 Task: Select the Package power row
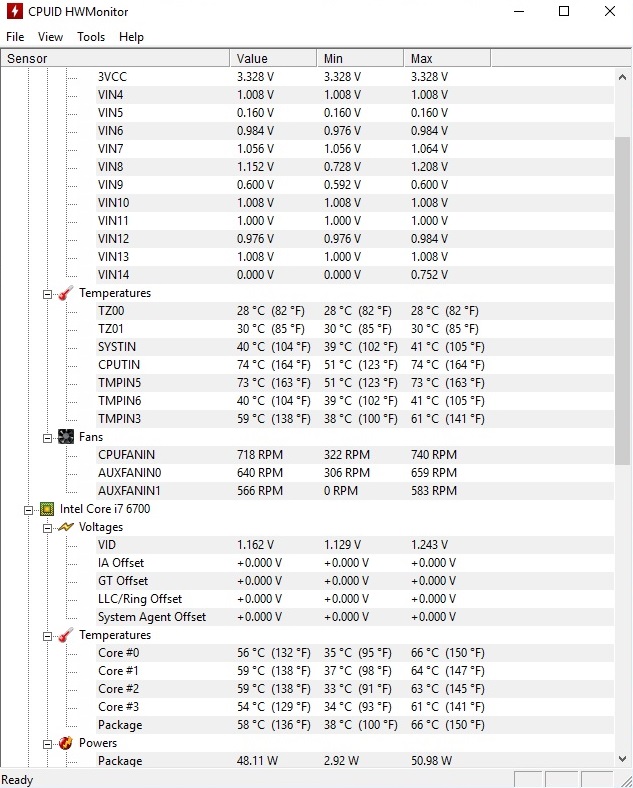pos(355,761)
